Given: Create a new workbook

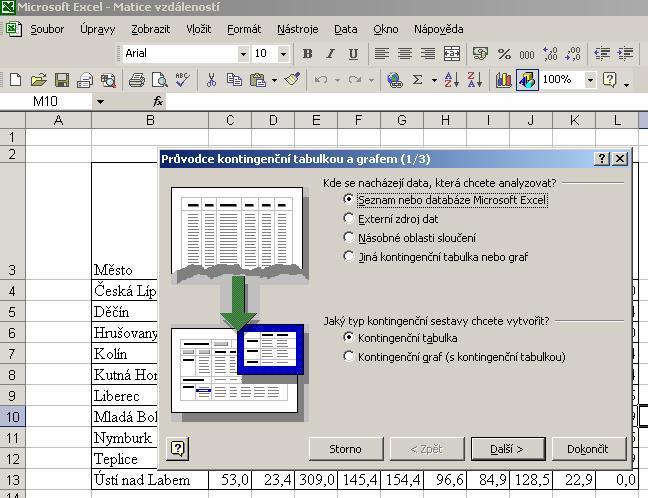Looking at the screenshot, I should coord(15,80).
